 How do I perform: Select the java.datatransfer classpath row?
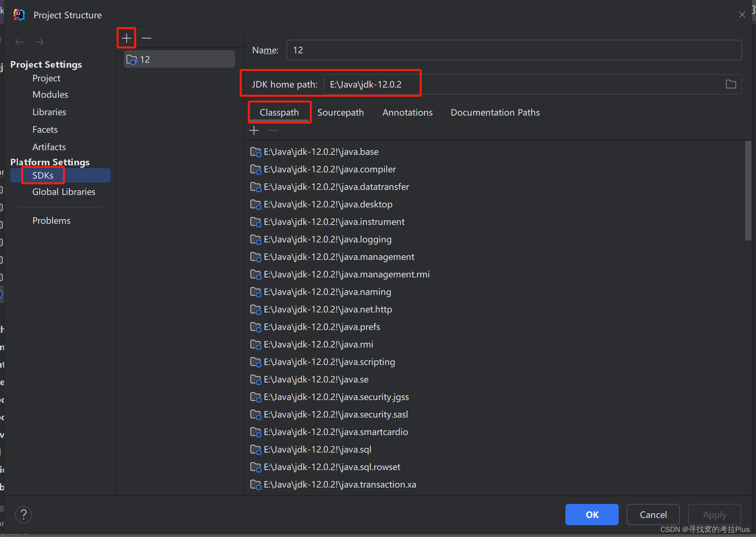click(x=495, y=187)
